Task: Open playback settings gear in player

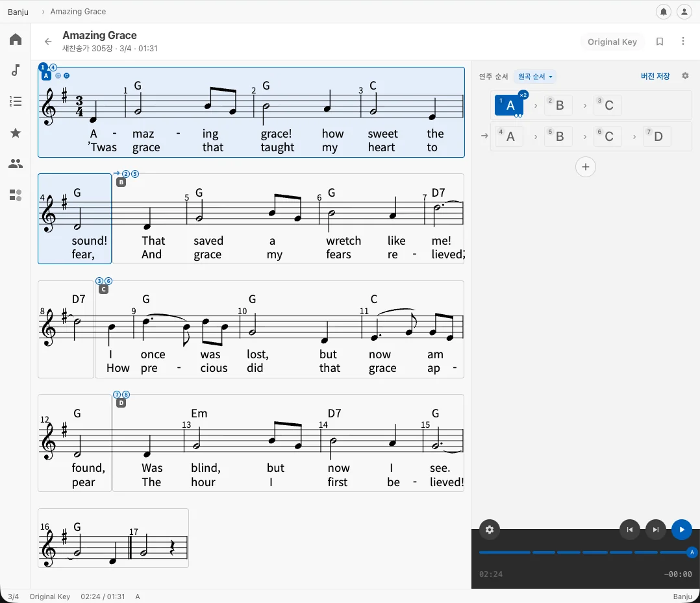Action: [490, 530]
